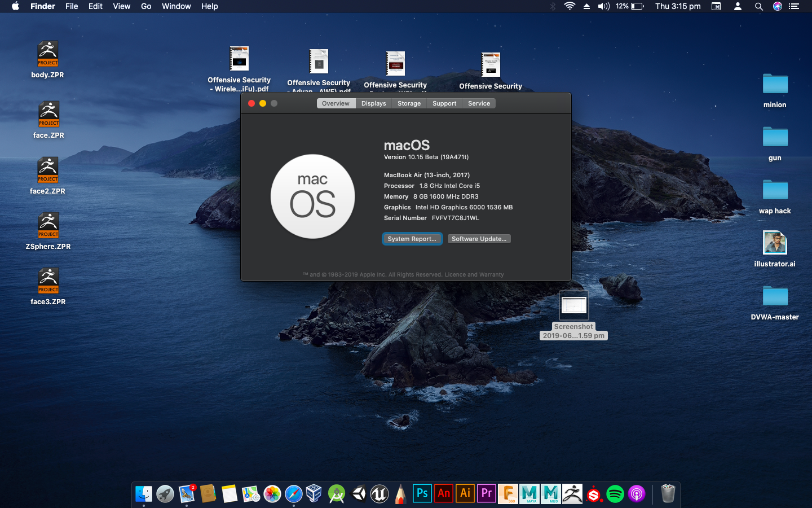Screen dimensions: 812x508
Task: Open VirtualBox from the dock
Action: tap(314, 494)
